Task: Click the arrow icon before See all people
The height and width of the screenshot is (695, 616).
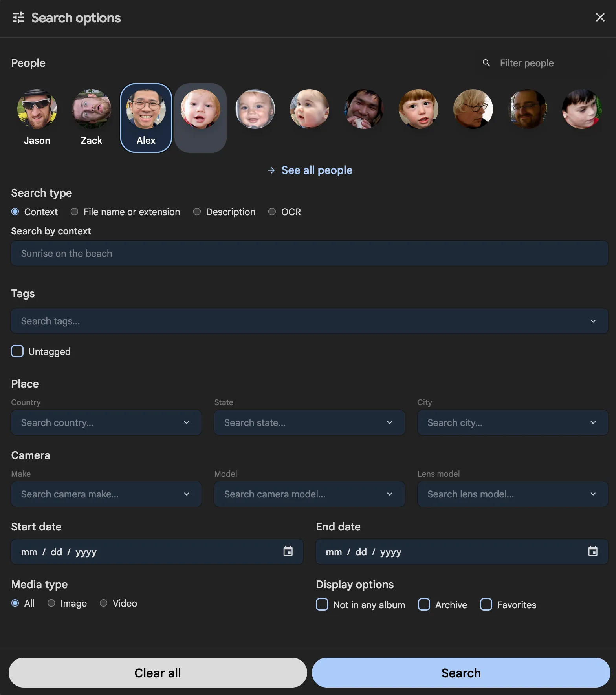Action: click(271, 170)
